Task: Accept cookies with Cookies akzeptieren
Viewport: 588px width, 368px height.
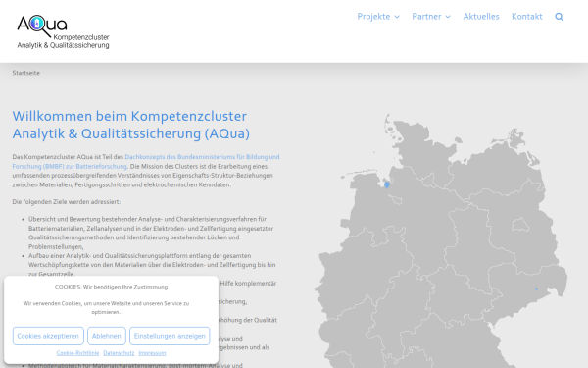Action: [x=48, y=336]
